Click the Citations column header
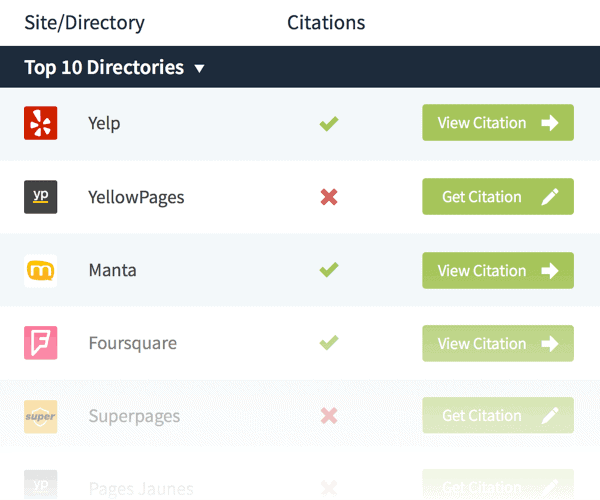 326,23
